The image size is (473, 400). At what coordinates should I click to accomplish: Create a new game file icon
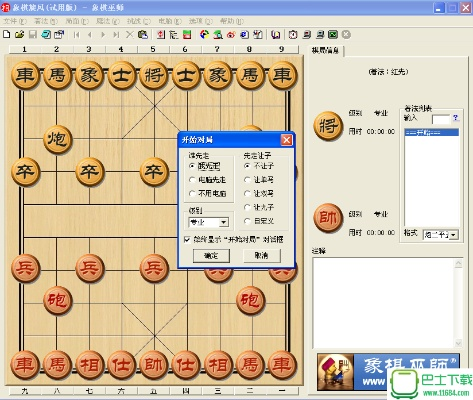click(x=7, y=34)
